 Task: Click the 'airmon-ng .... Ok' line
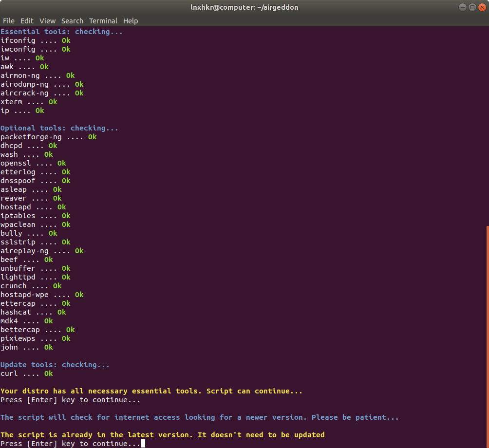(x=38, y=75)
